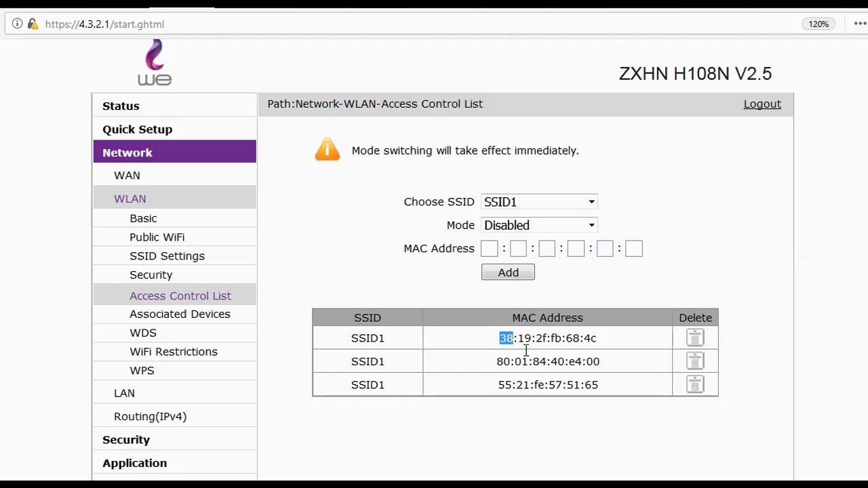868x488 pixels.
Task: Go to SSID Settings page
Action: tap(167, 256)
